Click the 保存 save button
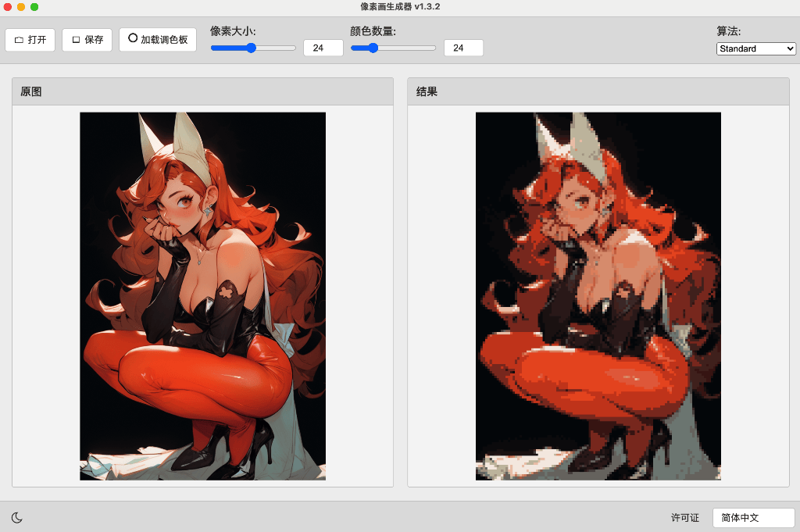 pos(87,40)
